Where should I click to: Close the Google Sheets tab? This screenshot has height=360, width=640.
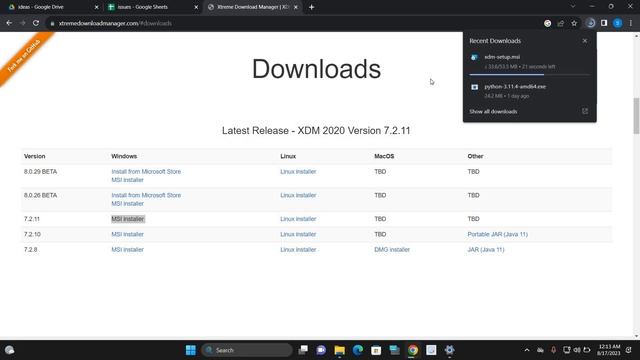tap(196, 7)
